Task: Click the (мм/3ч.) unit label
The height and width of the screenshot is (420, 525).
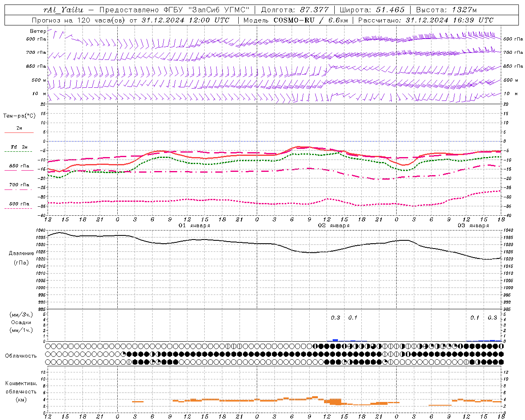Action: point(21,315)
